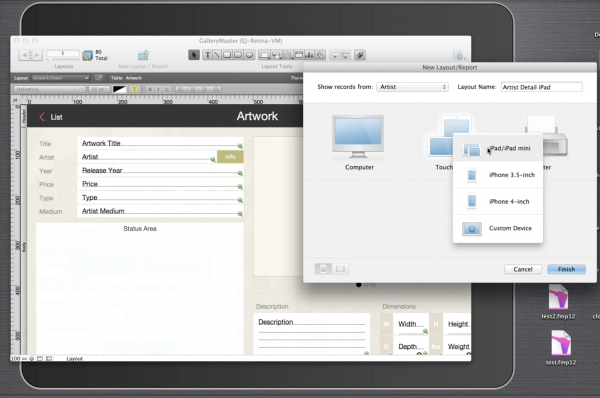
Task: Click the Layout Name input field
Action: tap(541, 87)
